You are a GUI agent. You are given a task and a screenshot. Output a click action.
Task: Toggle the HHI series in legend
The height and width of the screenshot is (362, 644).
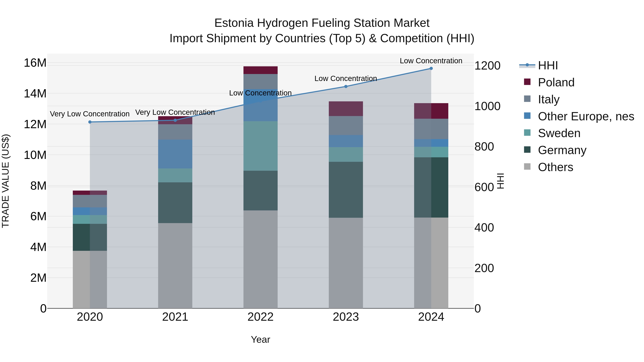click(538, 65)
